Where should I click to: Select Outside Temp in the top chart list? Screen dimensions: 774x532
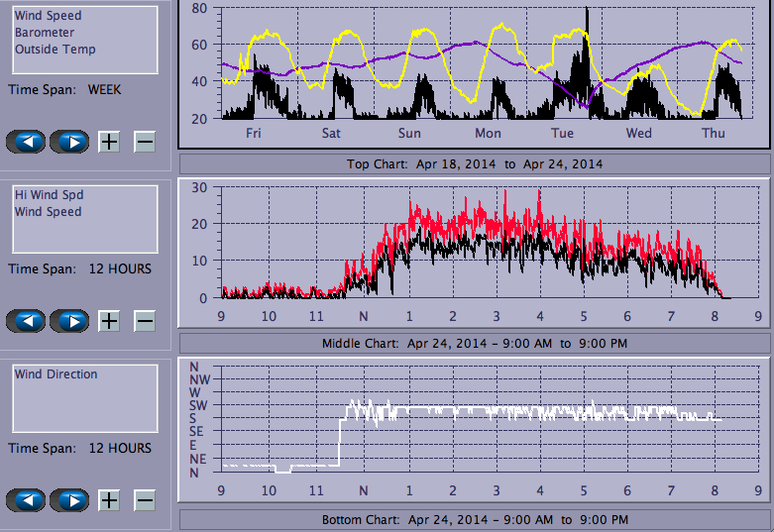point(55,50)
